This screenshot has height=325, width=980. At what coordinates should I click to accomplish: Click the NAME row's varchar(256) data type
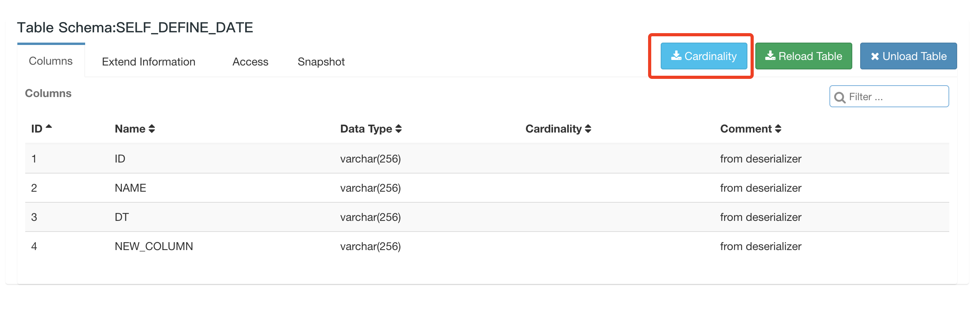point(370,188)
